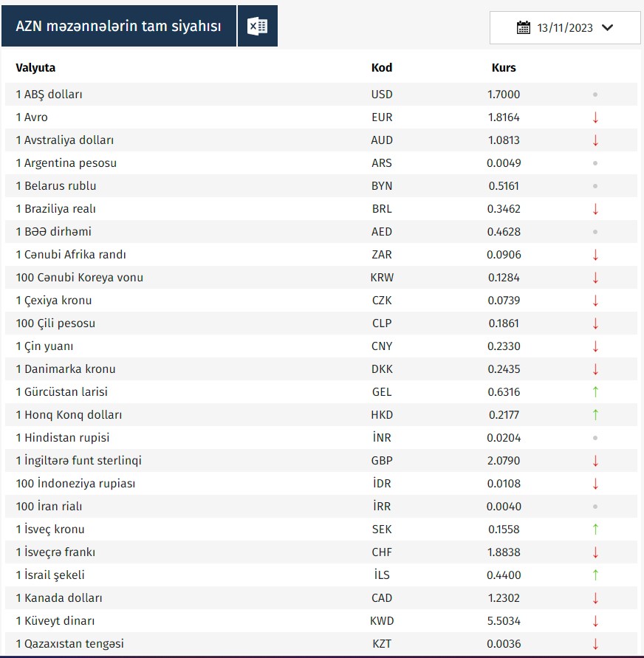Viewport: 644px width, 658px height.
Task: Select the 1 İsveçrə frankı currency row
Action: [55, 552]
